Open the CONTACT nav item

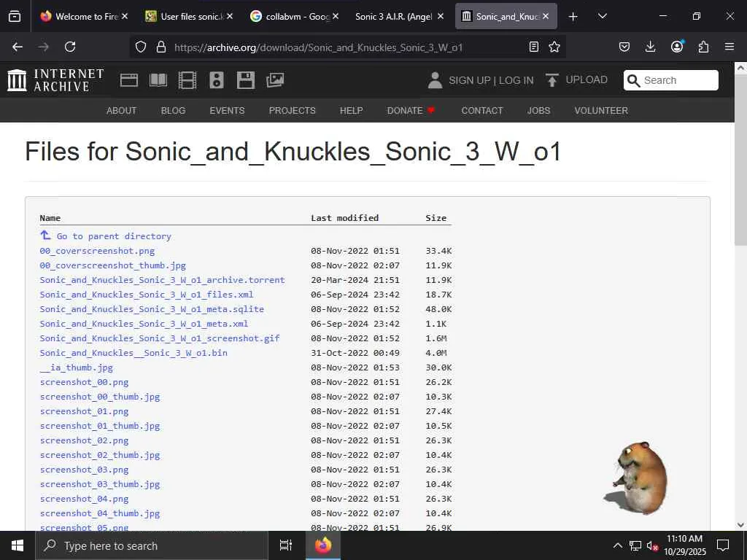point(481,111)
